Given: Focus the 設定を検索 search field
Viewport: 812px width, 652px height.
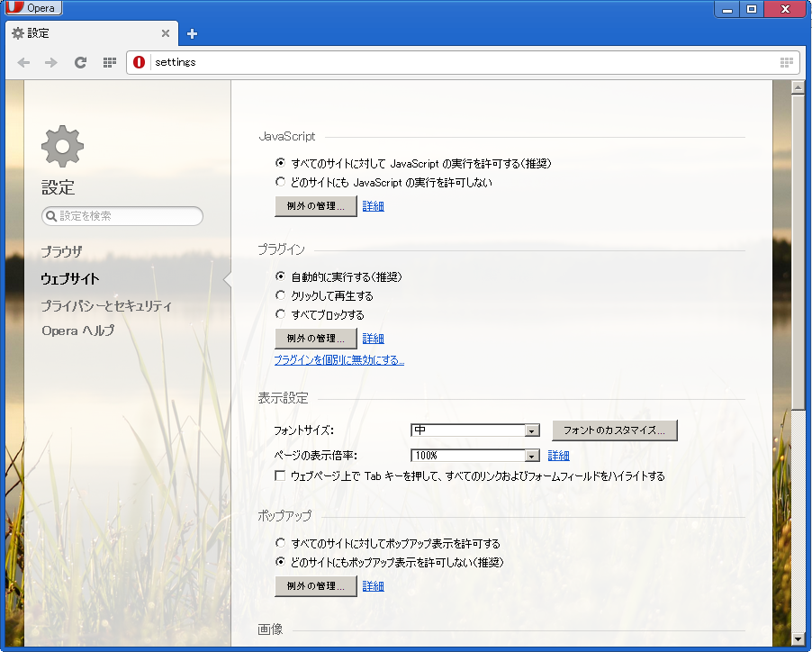Looking at the screenshot, I should [x=122, y=216].
